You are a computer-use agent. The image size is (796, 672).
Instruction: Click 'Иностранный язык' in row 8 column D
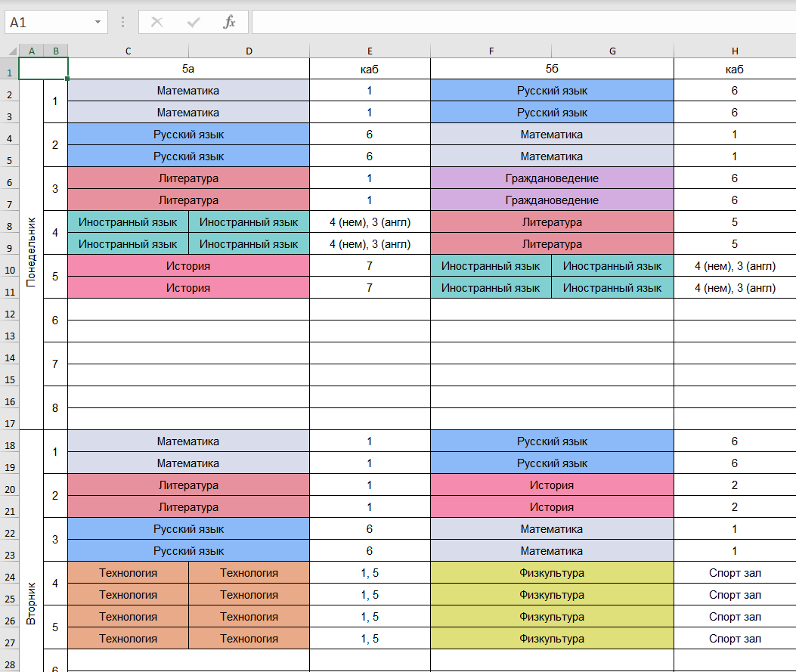pos(249,222)
